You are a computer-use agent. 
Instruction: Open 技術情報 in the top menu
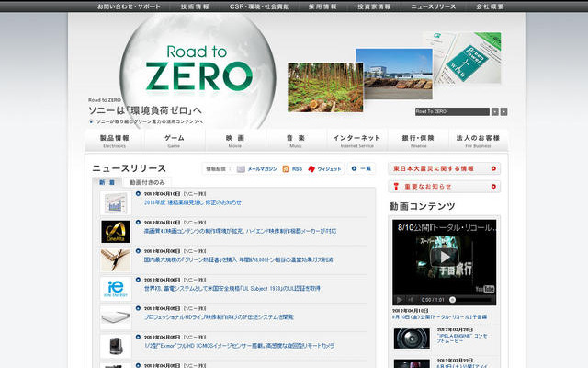(195, 6)
